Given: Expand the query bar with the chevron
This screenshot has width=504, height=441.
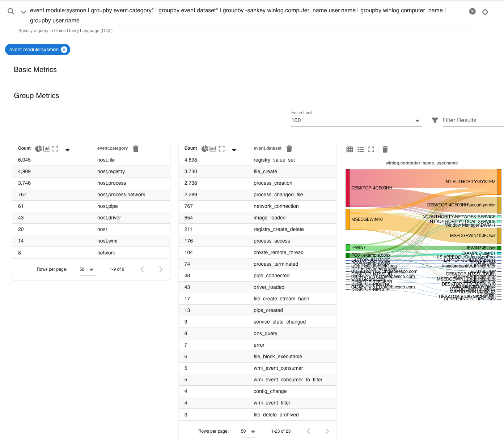Looking at the screenshot, I should 23,12.
